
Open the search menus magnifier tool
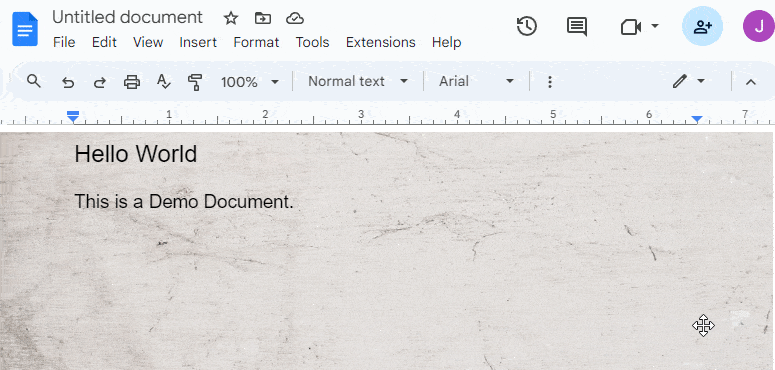34,81
